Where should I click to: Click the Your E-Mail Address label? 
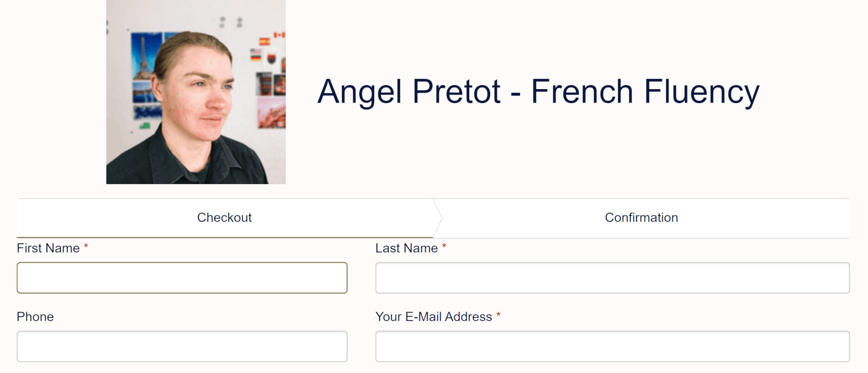click(x=434, y=317)
